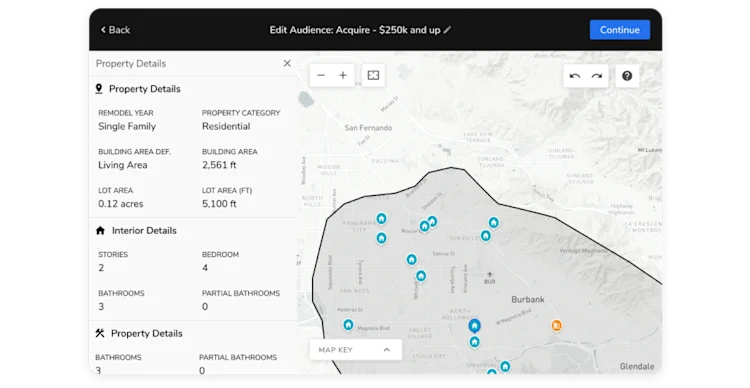This screenshot has height=388, width=750.
Task: Select the highlighted dark blue house marker
Action: point(474,326)
